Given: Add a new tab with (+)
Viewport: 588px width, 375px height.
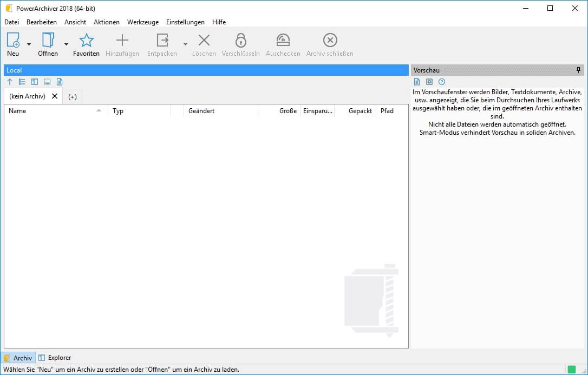Looking at the screenshot, I should tap(73, 96).
